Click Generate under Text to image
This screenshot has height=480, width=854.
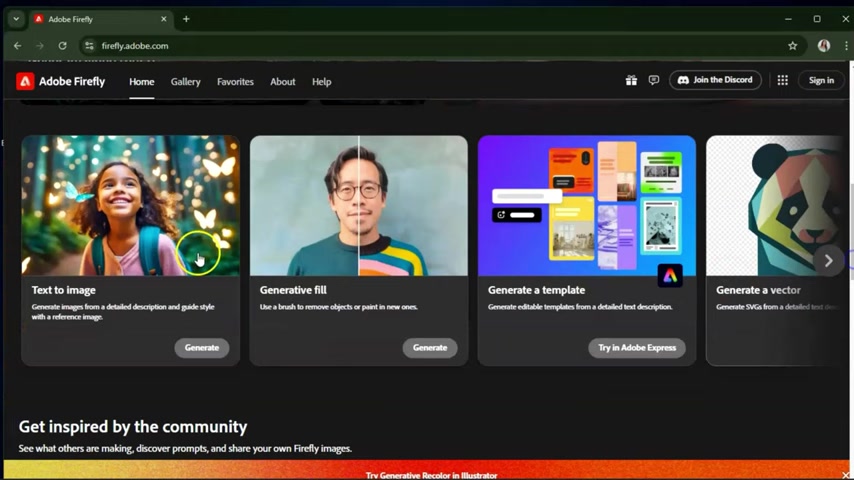tap(202, 348)
